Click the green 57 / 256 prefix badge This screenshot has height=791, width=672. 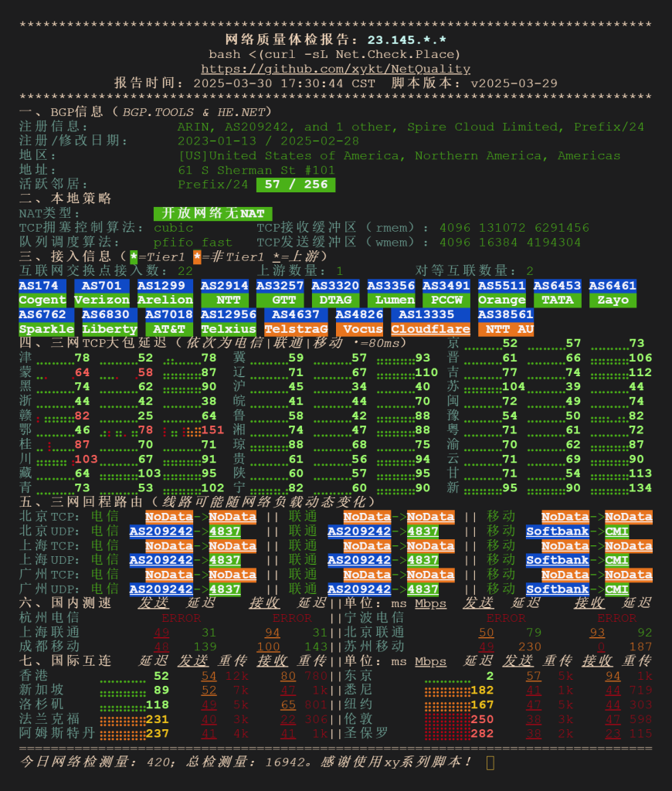pos(296,185)
